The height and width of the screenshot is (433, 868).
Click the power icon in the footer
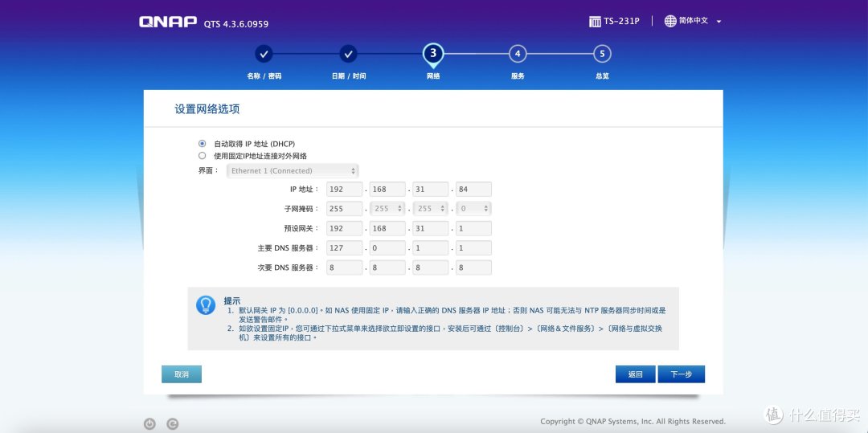(149, 424)
